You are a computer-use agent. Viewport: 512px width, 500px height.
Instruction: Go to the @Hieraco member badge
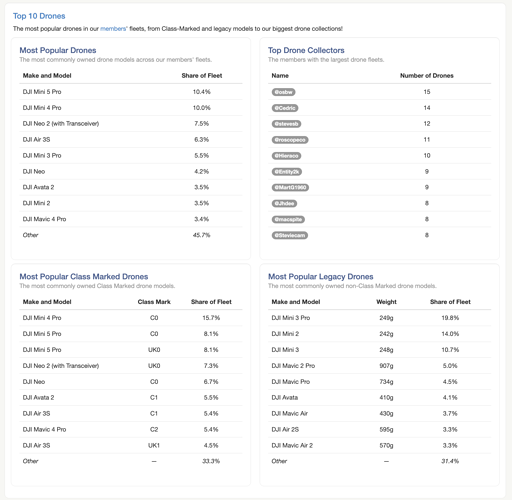[286, 156]
